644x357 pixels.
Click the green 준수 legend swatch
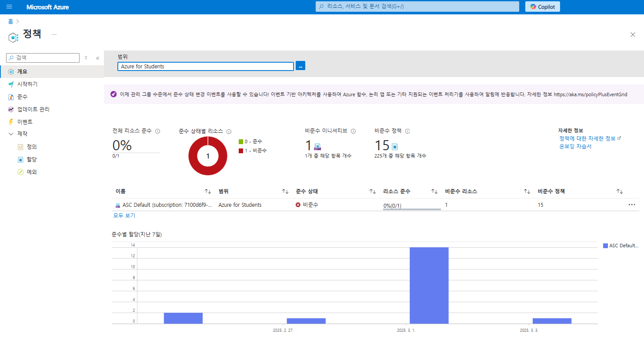click(240, 141)
